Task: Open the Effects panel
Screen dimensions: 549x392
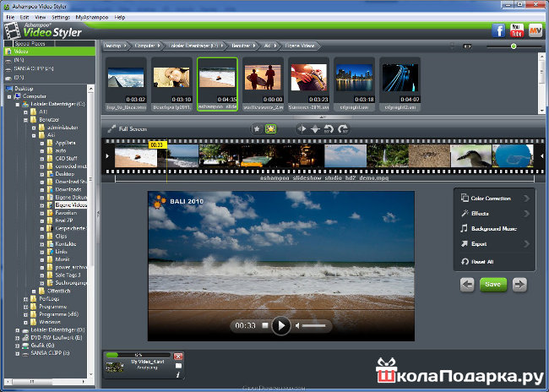Action: pos(494,214)
